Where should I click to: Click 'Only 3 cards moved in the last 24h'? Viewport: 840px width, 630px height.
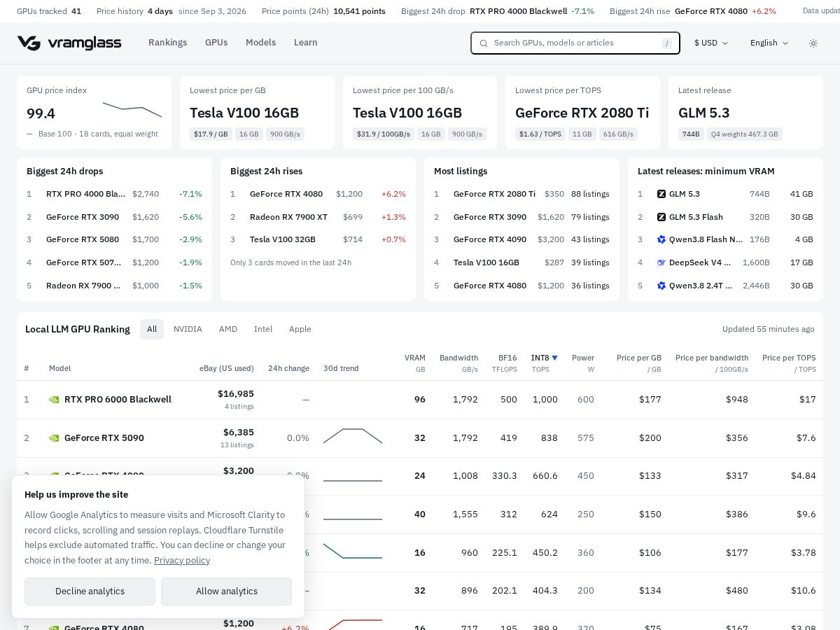point(290,262)
